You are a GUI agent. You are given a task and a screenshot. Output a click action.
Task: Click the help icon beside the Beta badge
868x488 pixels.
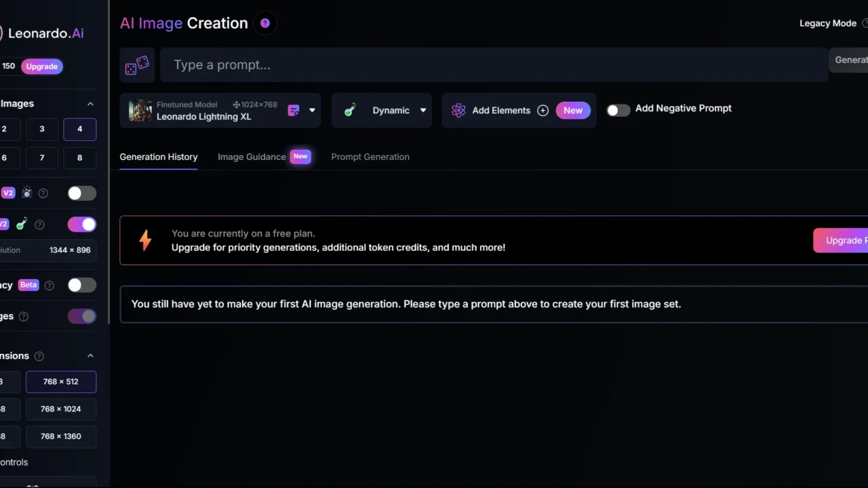point(49,285)
